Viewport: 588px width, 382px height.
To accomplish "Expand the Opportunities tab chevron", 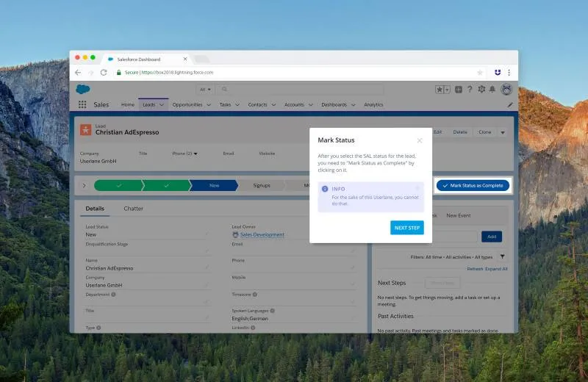I will 209,105.
